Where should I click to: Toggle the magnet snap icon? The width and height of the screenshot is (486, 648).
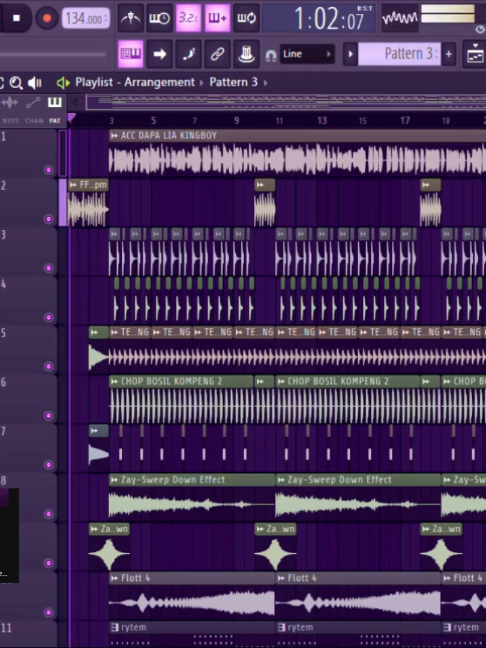[271, 55]
